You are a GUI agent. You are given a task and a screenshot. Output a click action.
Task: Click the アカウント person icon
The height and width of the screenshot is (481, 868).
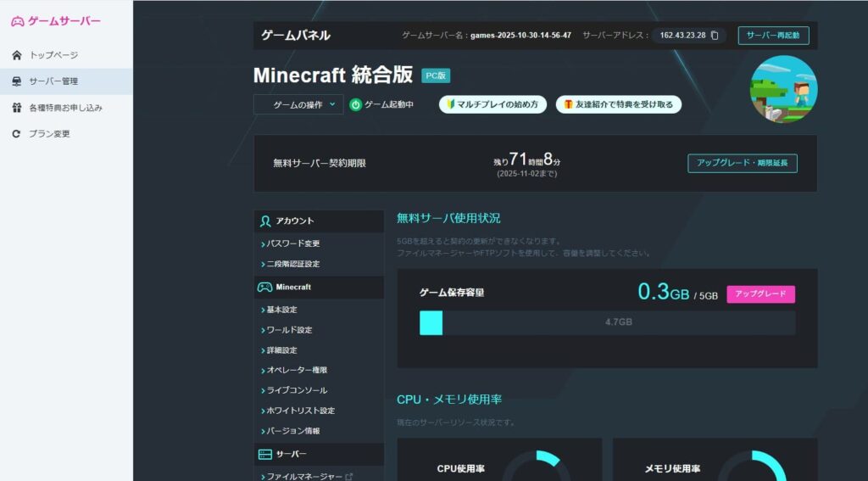pyautogui.click(x=265, y=221)
